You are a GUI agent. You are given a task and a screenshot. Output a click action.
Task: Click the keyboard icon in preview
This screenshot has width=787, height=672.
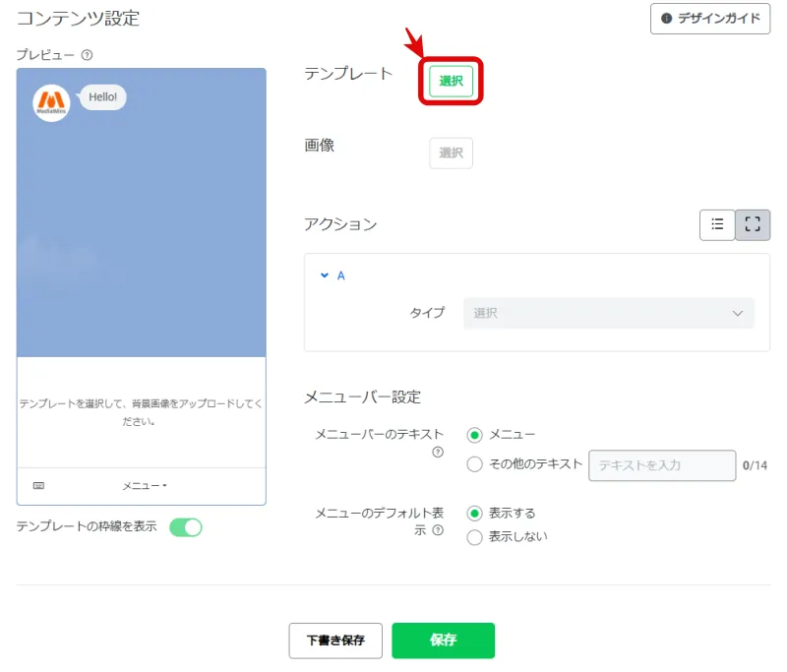coord(38,486)
